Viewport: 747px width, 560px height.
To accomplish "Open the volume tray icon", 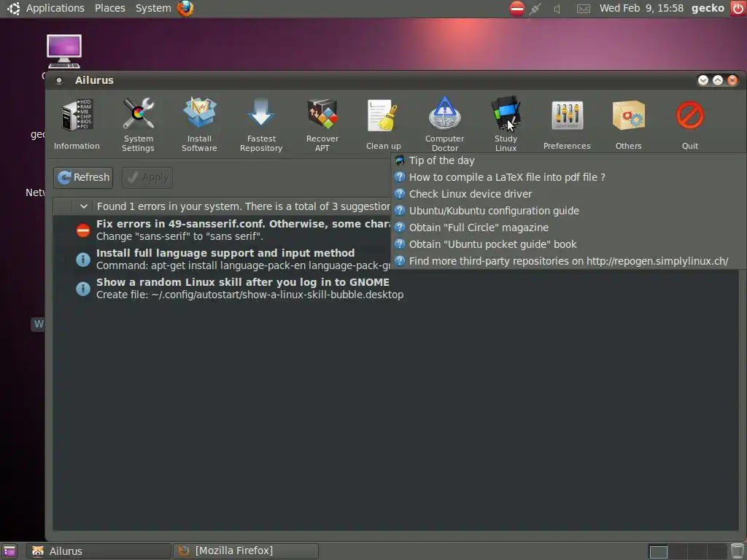I will (x=557, y=9).
